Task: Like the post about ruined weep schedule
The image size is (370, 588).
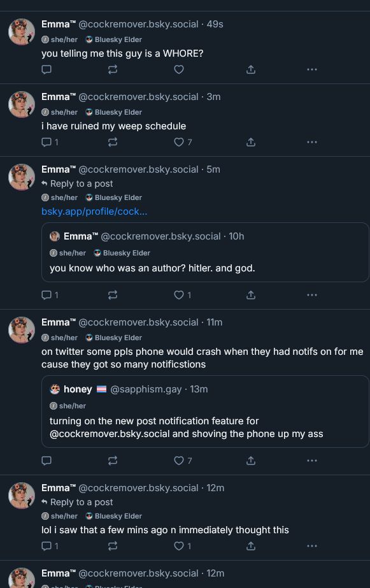Action: pyautogui.click(x=179, y=143)
